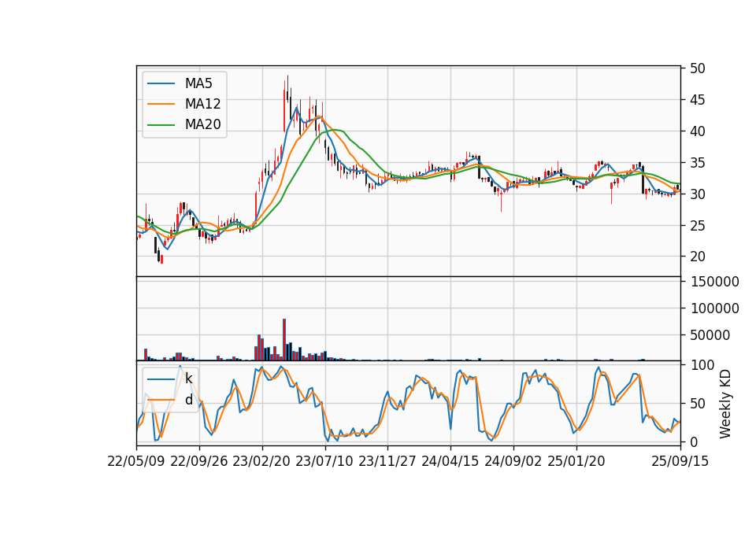Screen dimensions: 756x543
Task: Click the 24/04/15 date label
Action: point(450,462)
